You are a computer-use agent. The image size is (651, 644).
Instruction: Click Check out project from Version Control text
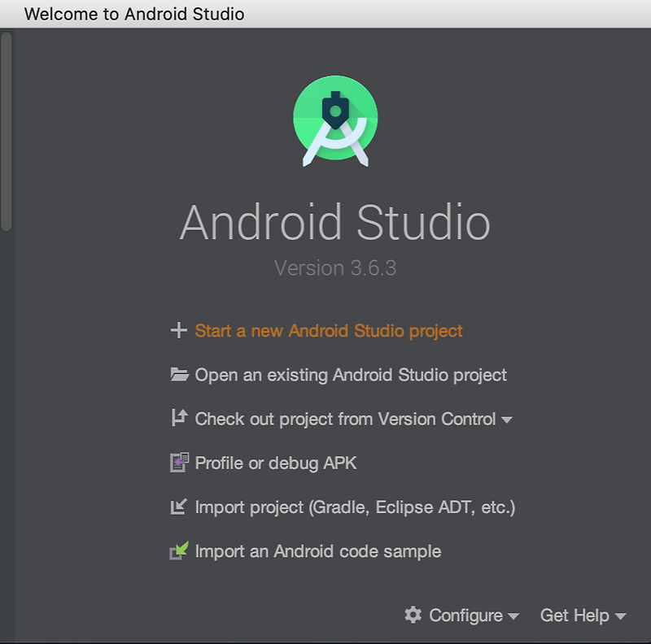click(345, 419)
